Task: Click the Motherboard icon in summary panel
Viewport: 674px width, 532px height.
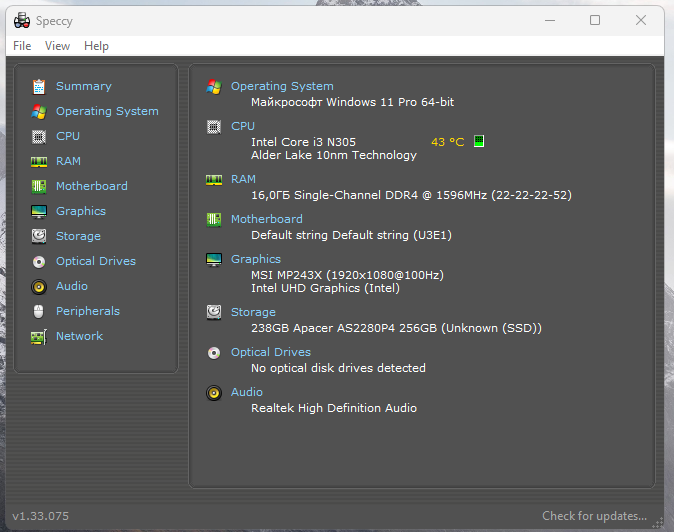Action: [214, 220]
